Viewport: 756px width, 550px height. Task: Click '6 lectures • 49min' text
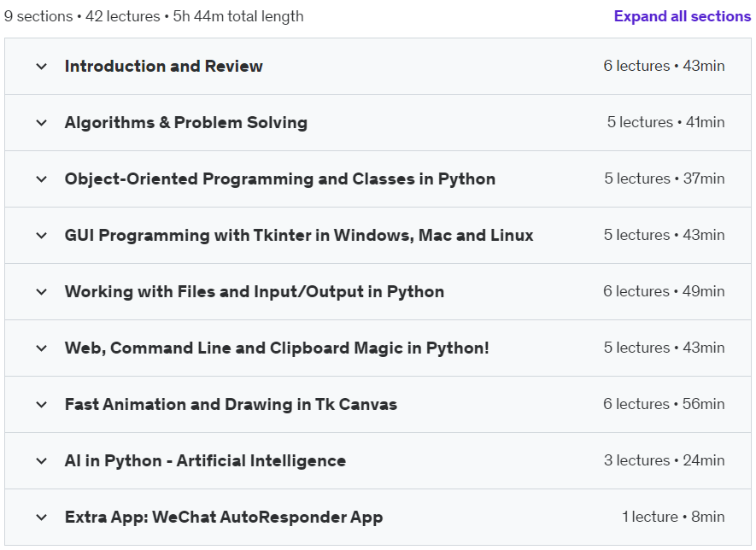point(664,291)
